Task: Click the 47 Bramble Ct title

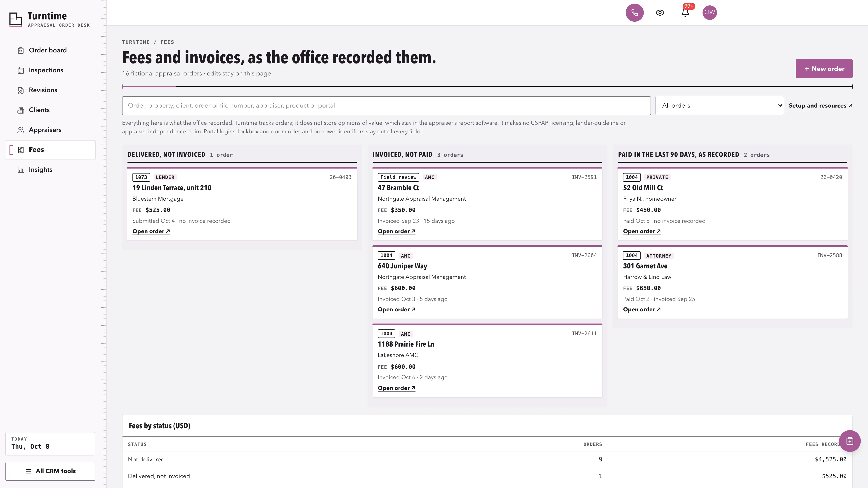Action: 398,188
